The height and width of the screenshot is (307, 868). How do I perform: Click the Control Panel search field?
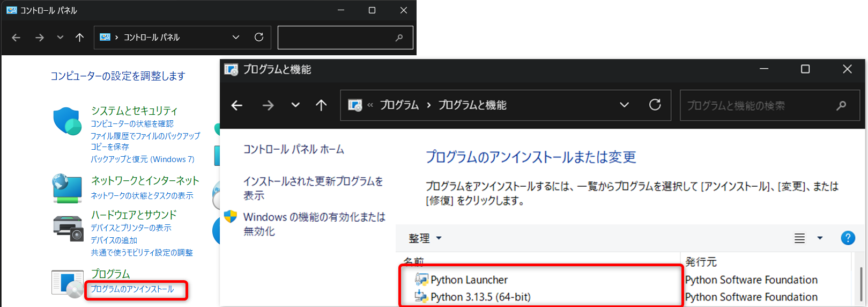pyautogui.click(x=345, y=38)
